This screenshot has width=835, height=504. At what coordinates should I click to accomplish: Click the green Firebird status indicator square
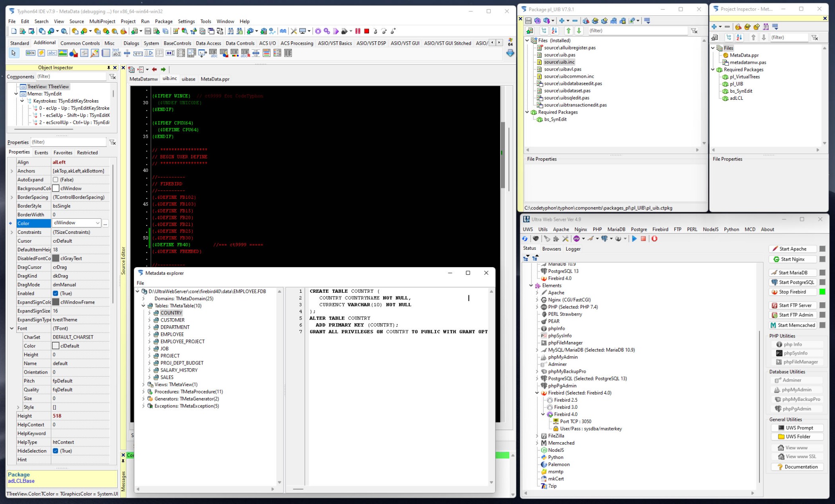(822, 292)
